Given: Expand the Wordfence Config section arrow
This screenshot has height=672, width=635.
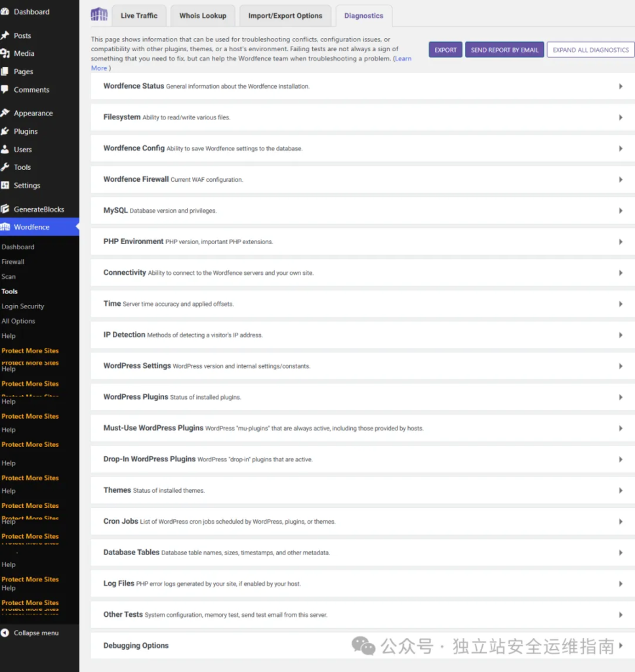Looking at the screenshot, I should 621,148.
